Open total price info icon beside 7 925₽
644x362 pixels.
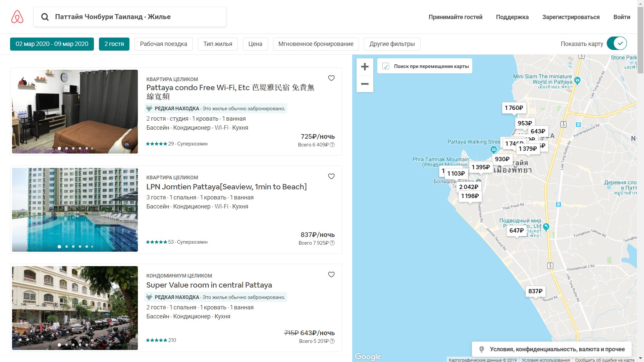(x=332, y=243)
